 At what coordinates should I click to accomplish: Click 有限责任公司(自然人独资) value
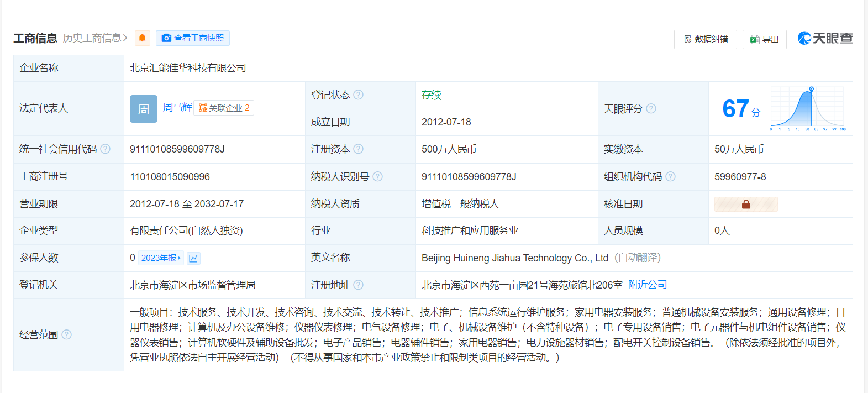[187, 230]
